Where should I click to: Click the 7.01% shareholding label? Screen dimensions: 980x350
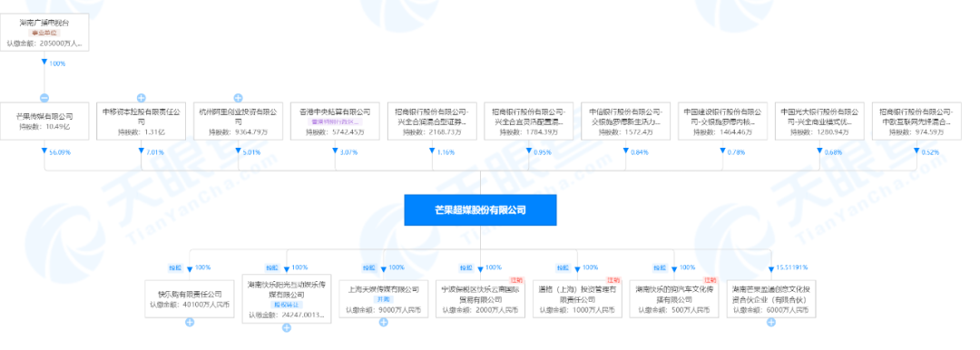click(x=154, y=151)
